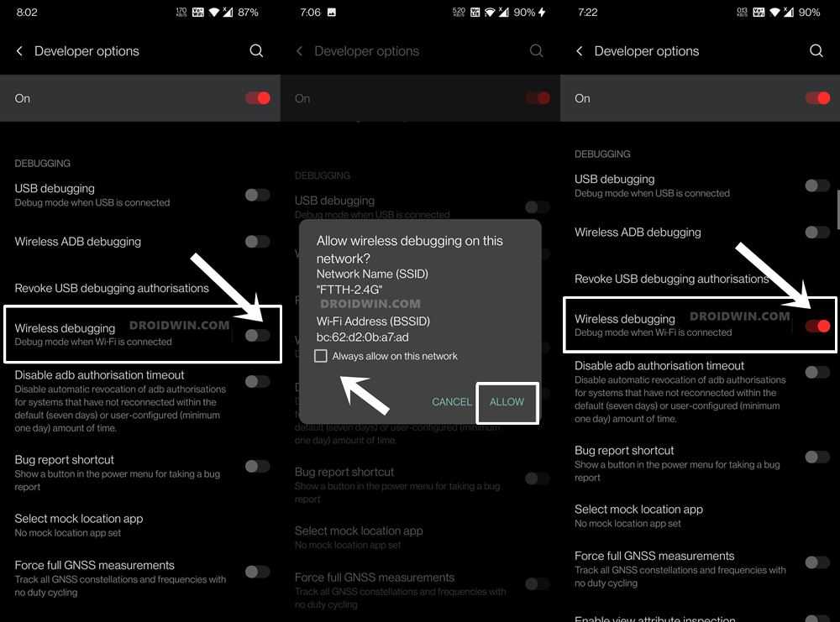Viewport: 840px width, 622px height.
Task: Open 'Revoke USB debugging authorisations' on left screen
Action: [112, 288]
